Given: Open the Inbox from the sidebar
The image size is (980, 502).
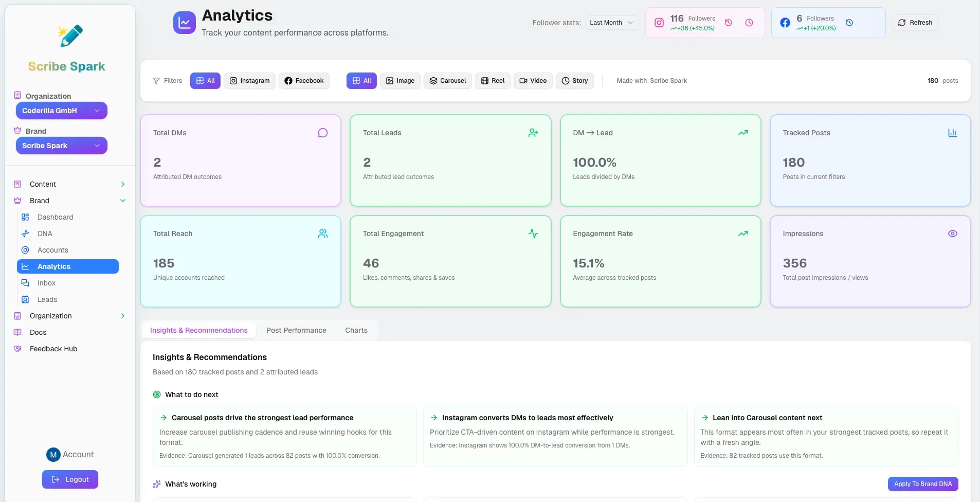Looking at the screenshot, I should pos(46,283).
